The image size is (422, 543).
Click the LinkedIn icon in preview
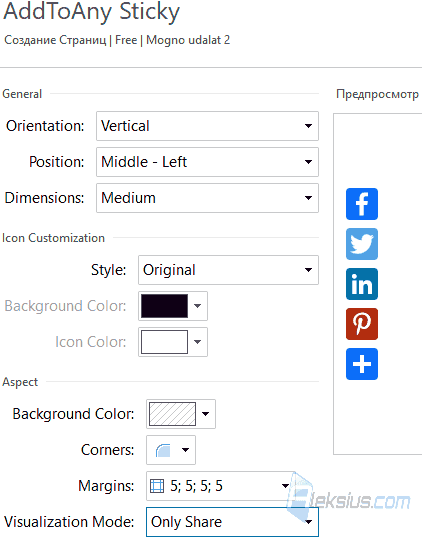(x=362, y=284)
